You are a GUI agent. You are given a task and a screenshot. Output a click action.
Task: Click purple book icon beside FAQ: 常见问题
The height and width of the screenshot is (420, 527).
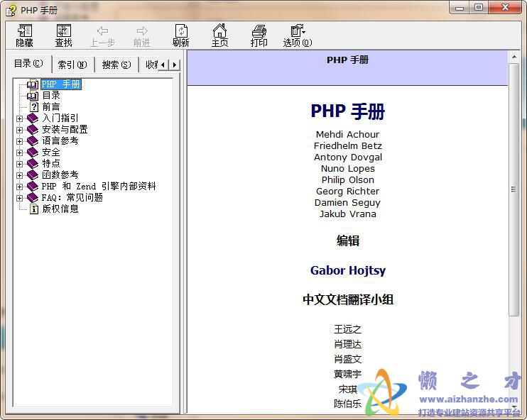click(33, 198)
